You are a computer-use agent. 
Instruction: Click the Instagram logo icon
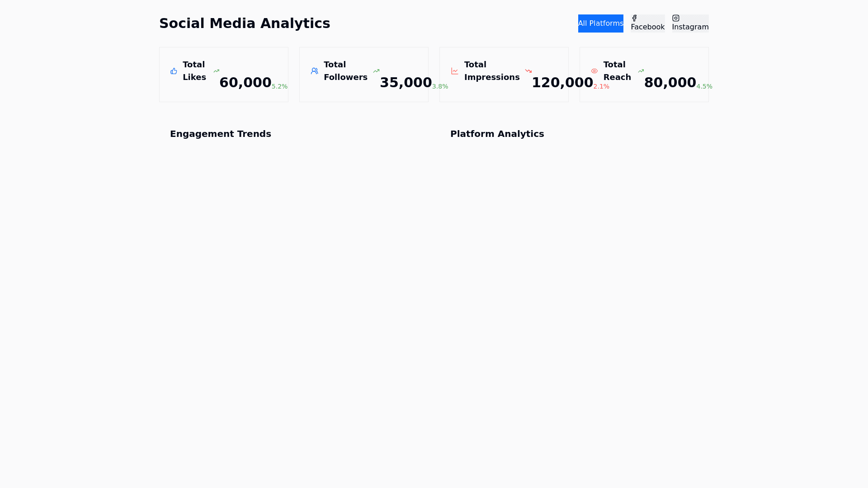click(676, 18)
